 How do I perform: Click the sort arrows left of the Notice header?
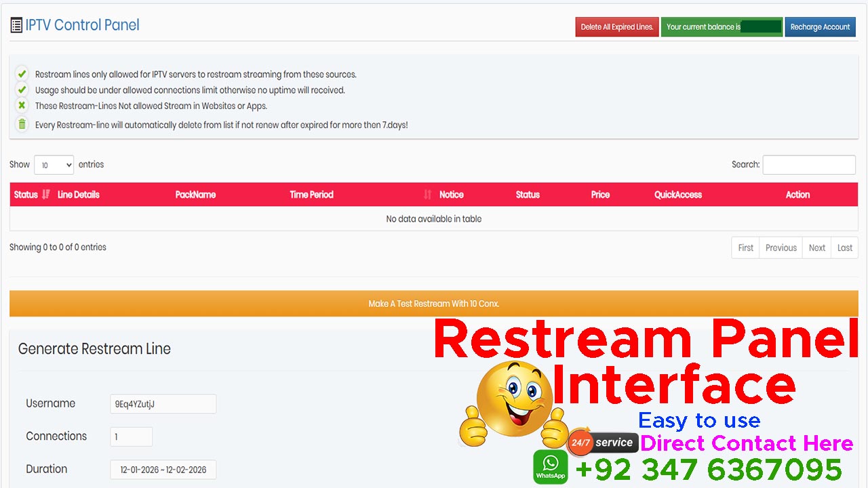[x=427, y=195]
